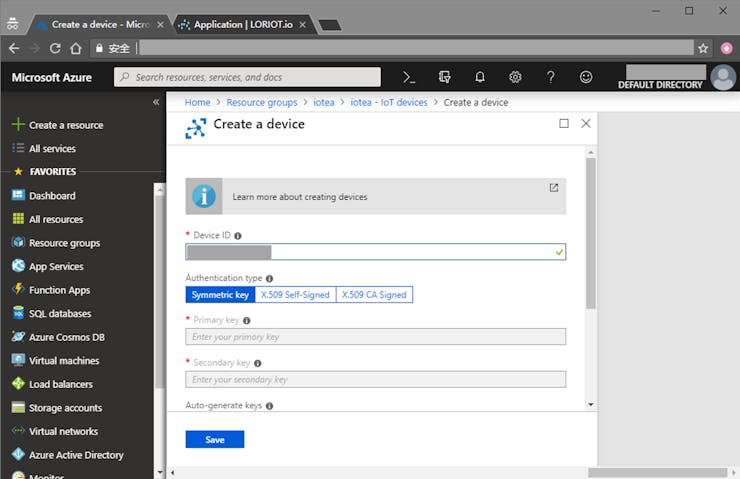This screenshot has height=479, width=740.
Task: Open the portal settings gear
Action: point(515,77)
